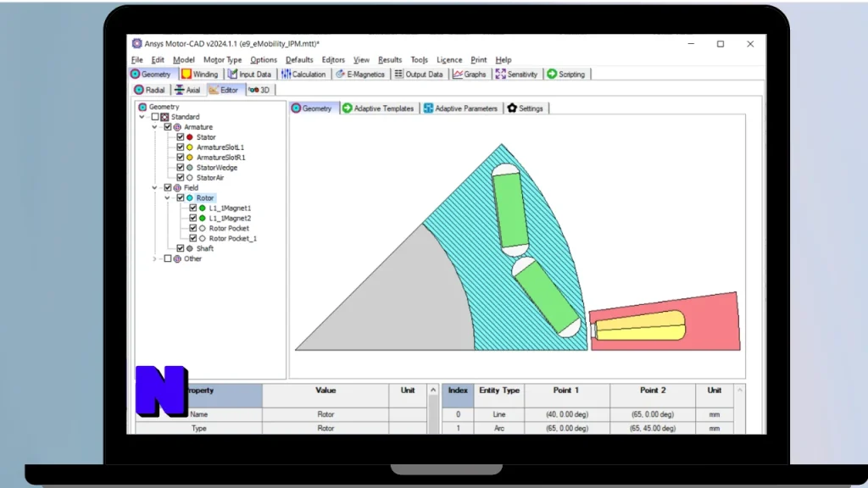This screenshot has height=488, width=868.
Task: Open the Graphs tab
Action: pos(470,75)
